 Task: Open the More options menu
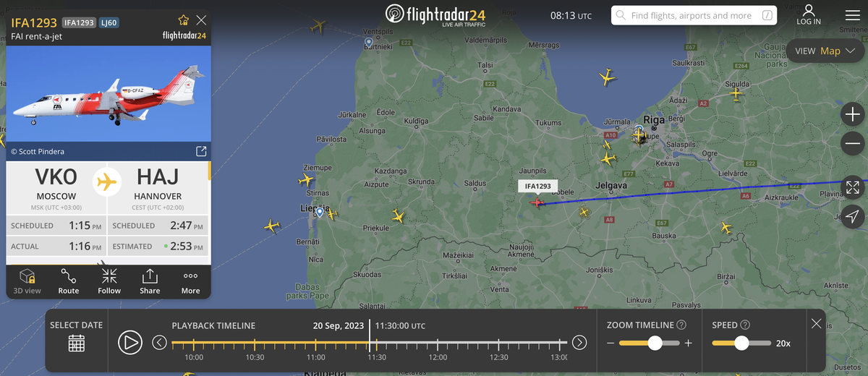(190, 281)
